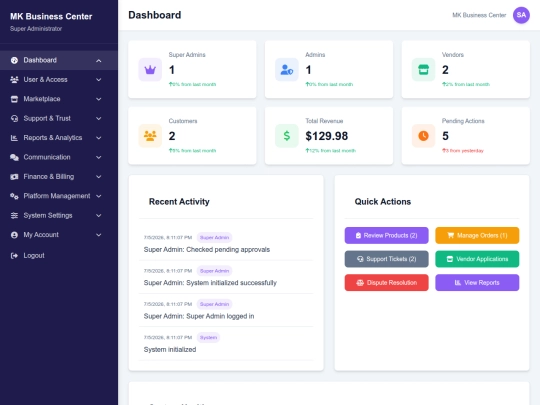Screen dimensions: 540x405
Task: Click the Vendors storefront icon
Action: tap(424, 70)
